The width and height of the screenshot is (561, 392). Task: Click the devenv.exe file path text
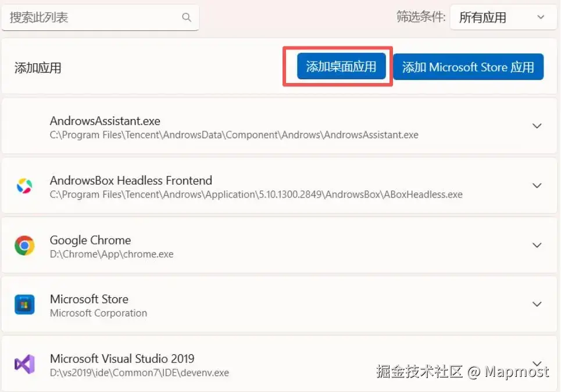pyautogui.click(x=139, y=373)
